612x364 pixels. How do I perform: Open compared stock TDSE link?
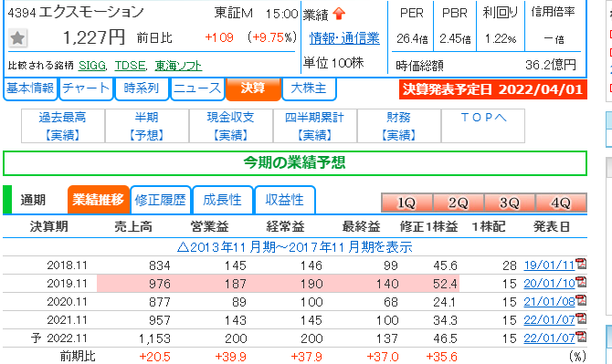coord(131,66)
